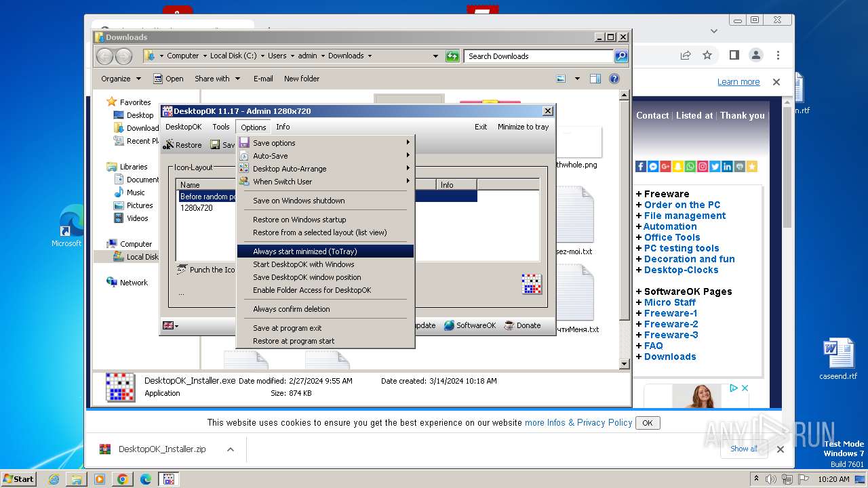Open the DesktopOK menu
This screenshot has width=868, height=488.
[x=183, y=127]
